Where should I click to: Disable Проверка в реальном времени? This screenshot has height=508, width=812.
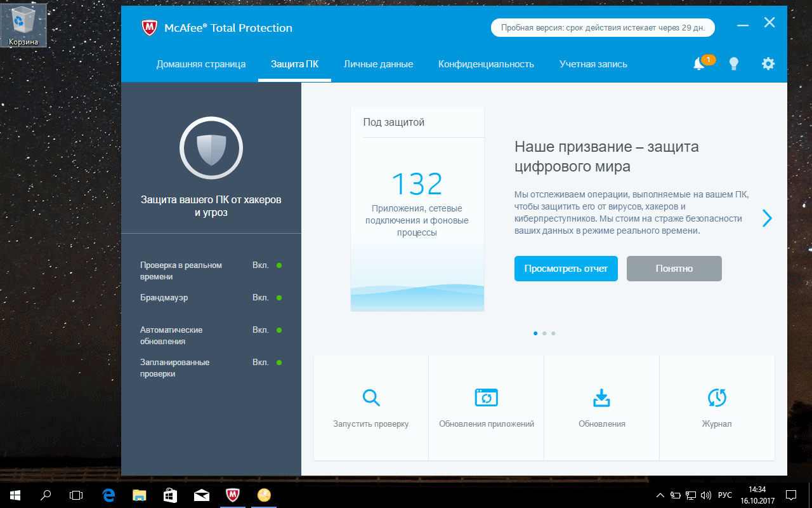point(261,265)
